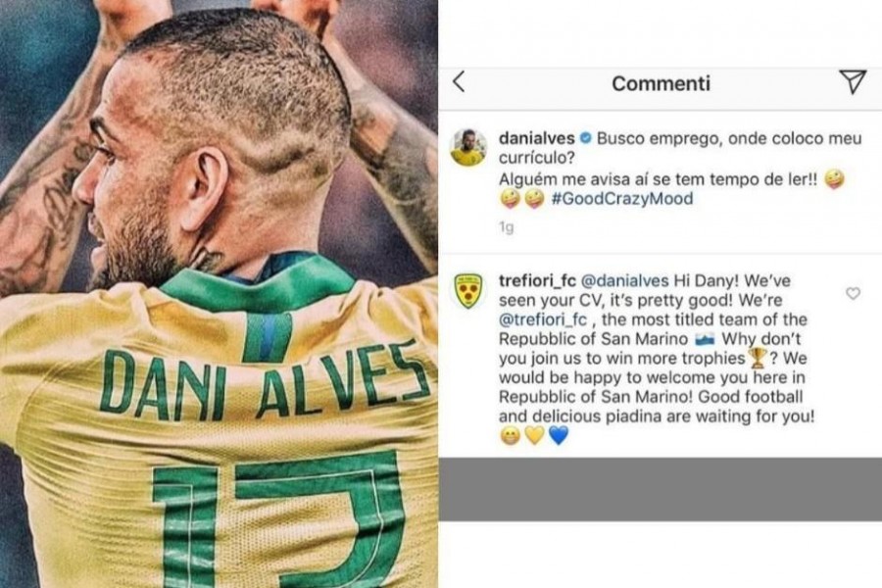Follow the @trefiori_fc mention in comment text
The height and width of the screenshot is (588, 882).
(x=543, y=319)
